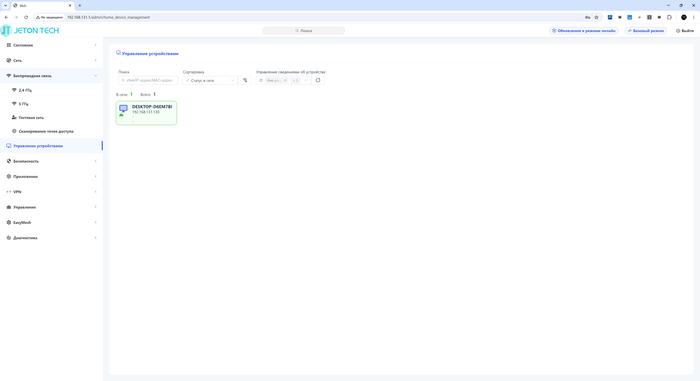The height and width of the screenshot is (381, 700).
Task: Select the DESKTOP device card
Action: click(x=146, y=113)
